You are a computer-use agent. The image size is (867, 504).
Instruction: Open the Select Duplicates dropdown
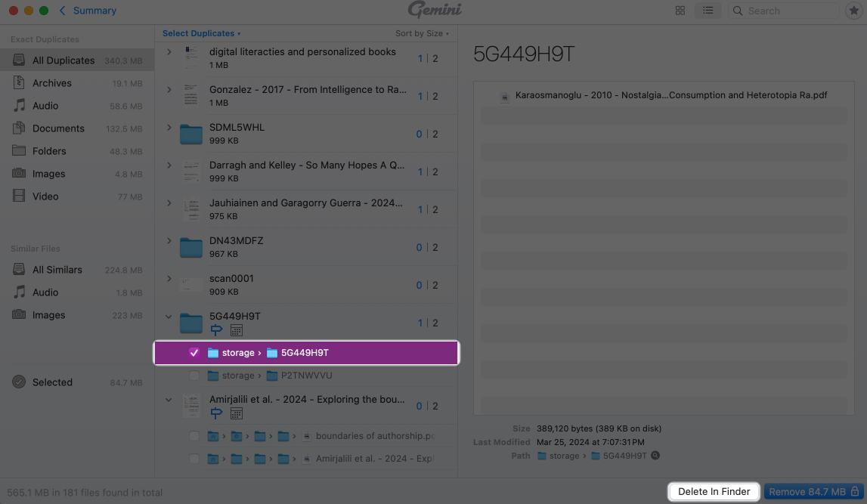pyautogui.click(x=198, y=32)
